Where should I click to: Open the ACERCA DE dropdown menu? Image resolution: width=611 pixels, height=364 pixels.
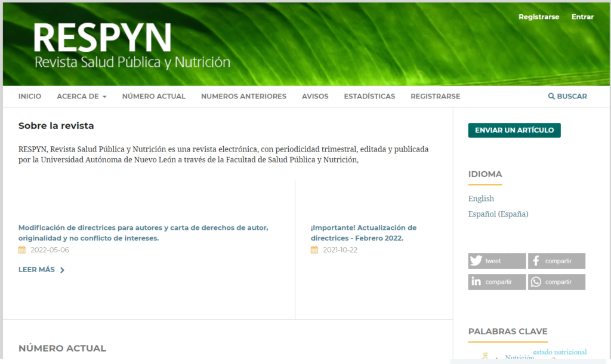pos(81,96)
